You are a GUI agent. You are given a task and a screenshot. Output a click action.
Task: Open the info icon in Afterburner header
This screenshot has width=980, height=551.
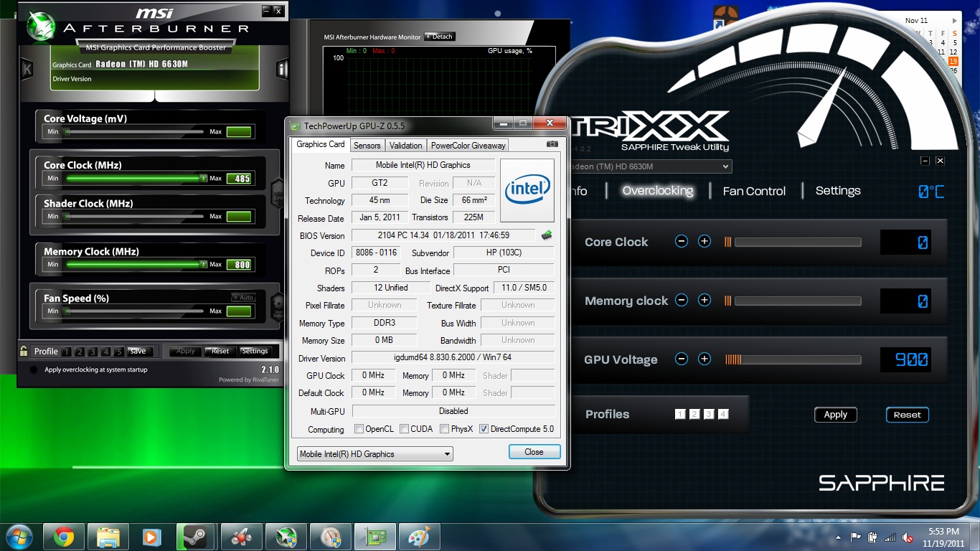pyautogui.click(x=282, y=69)
